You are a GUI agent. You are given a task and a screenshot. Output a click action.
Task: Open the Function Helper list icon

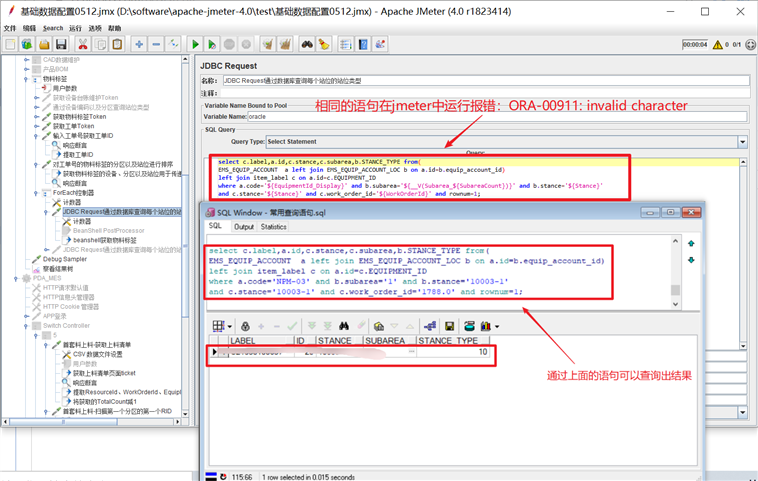pyautogui.click(x=346, y=44)
